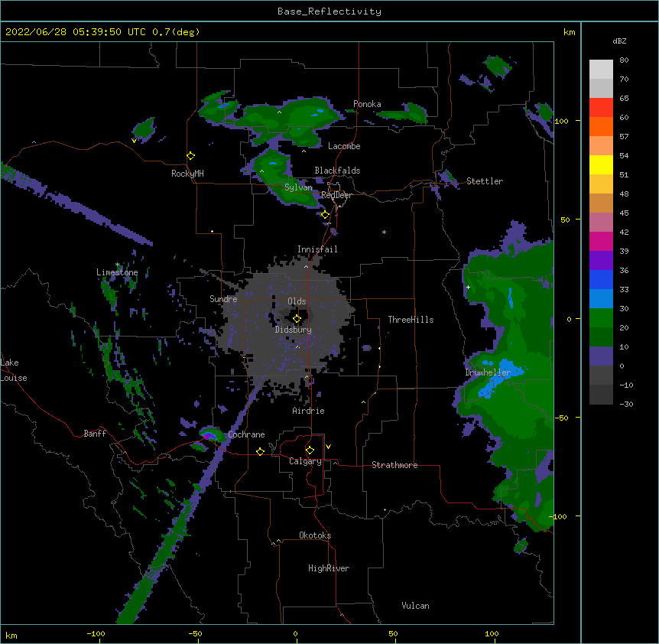Click the radar-site diamond between Olds and Didsbury
Viewport: 659px width, 644px height.
pyautogui.click(x=297, y=319)
